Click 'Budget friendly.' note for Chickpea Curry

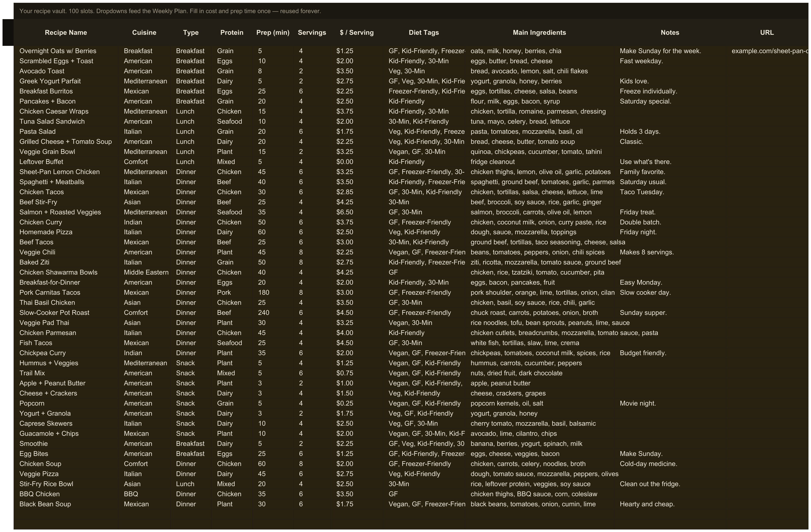670,353
